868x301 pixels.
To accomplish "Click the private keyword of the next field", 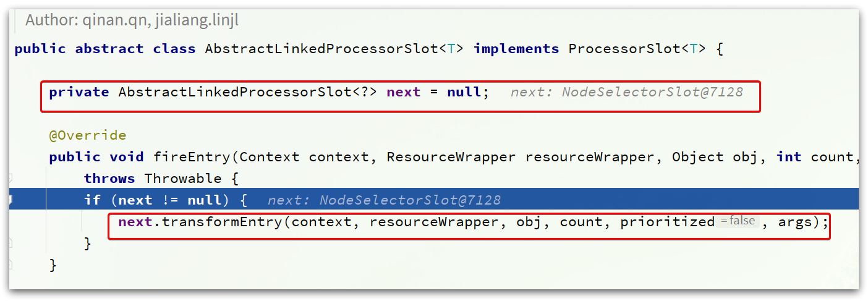I will point(79,93).
